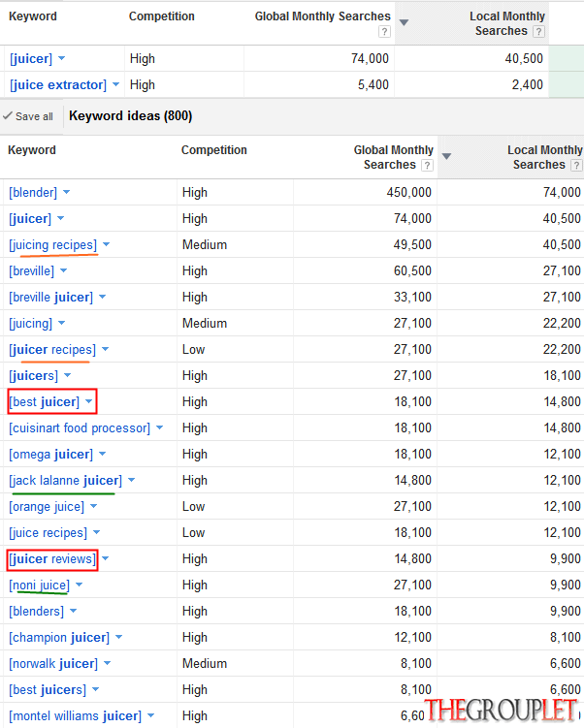Click the [best juicers] keyword link
This screenshot has height=728, width=584.
point(48,690)
